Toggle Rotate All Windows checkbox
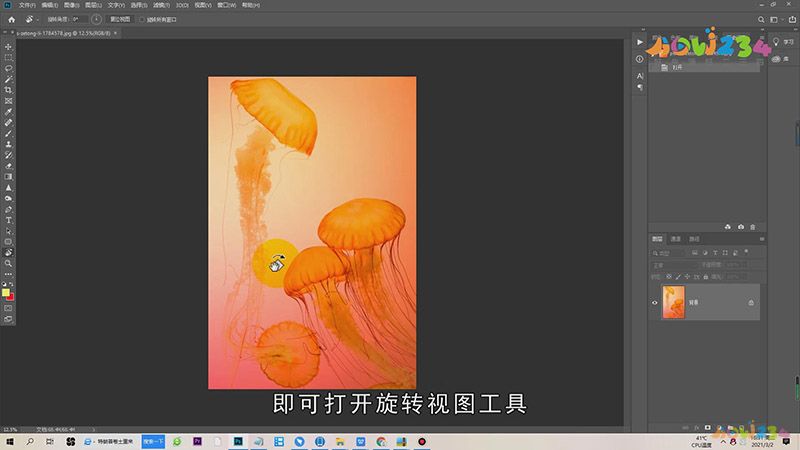Image resolution: width=800 pixels, height=450 pixels. point(142,19)
